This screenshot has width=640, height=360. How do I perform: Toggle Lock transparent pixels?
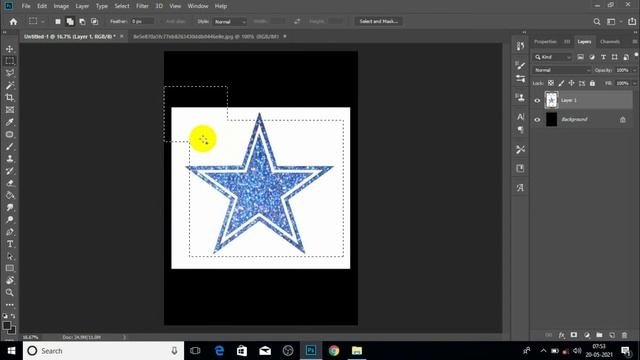pyautogui.click(x=551, y=83)
